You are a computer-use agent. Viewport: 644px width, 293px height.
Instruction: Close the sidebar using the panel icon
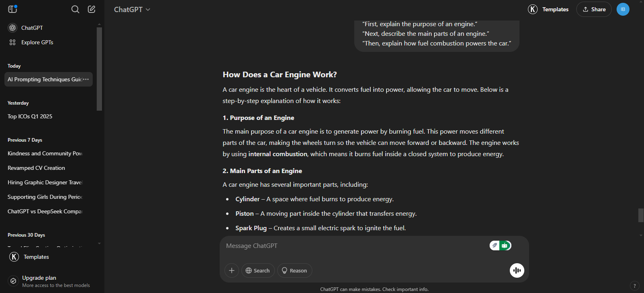(12, 9)
